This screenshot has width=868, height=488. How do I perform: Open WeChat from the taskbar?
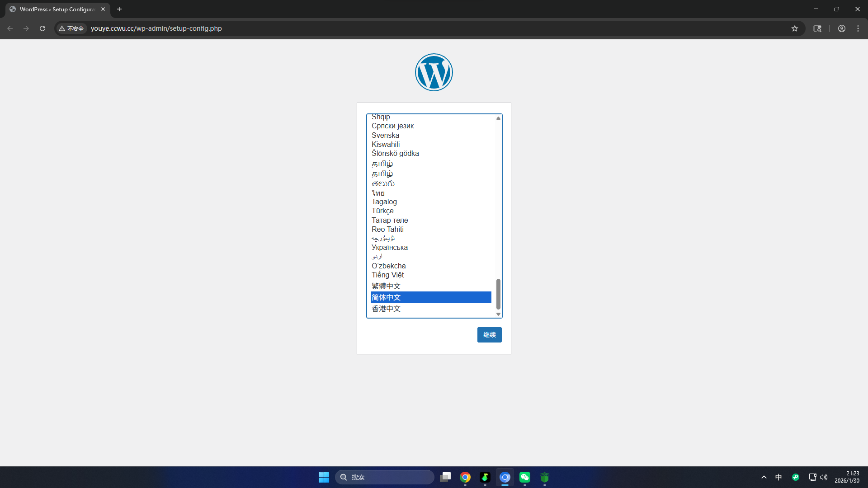[525, 477]
